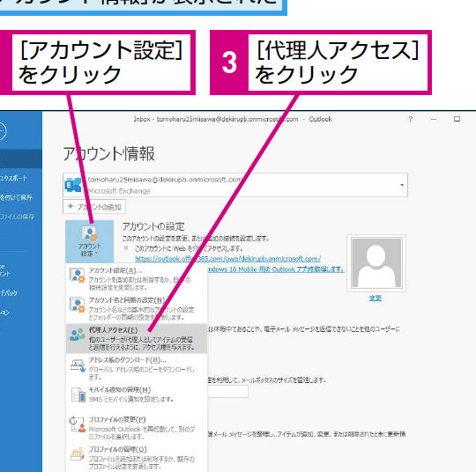Open the Outlook help question mark
Viewport: 476px width, 472px height.
(411, 119)
